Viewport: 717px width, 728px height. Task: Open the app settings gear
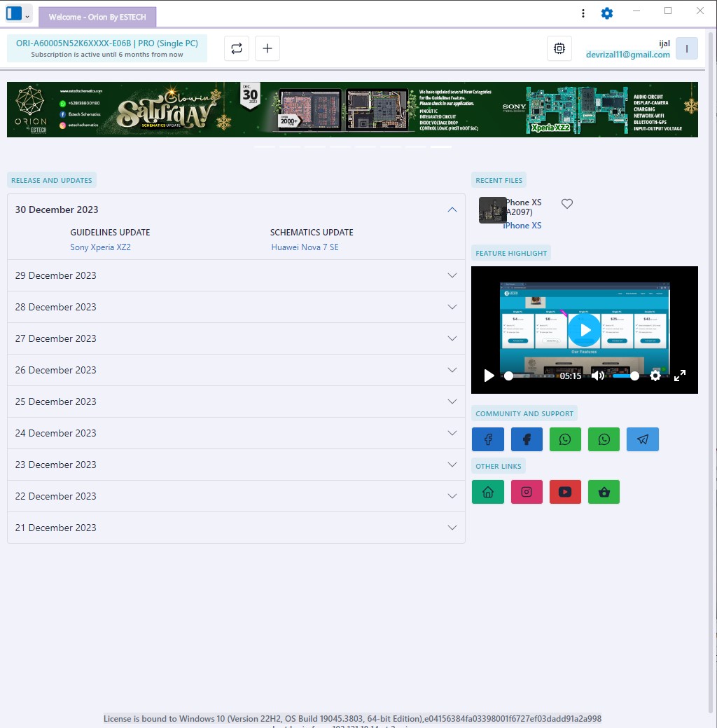[x=606, y=13]
